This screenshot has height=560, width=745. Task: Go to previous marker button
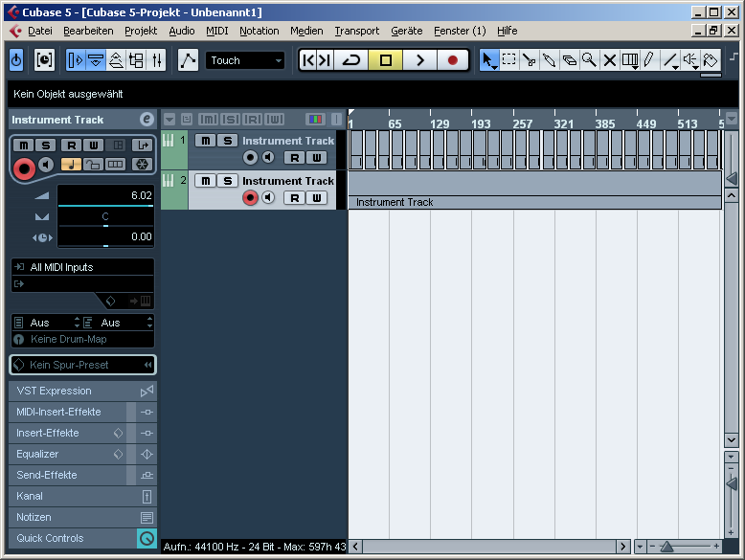(308, 60)
